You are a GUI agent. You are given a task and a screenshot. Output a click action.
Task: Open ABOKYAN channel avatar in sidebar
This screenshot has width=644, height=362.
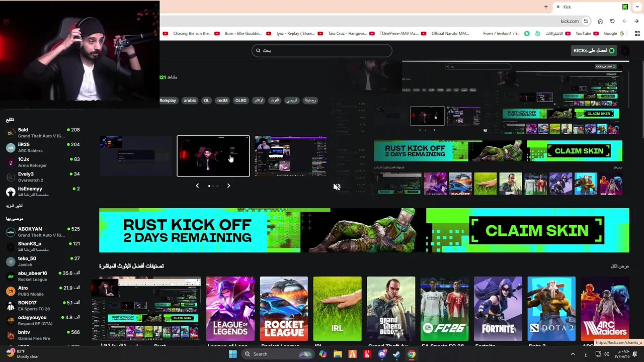11,232
